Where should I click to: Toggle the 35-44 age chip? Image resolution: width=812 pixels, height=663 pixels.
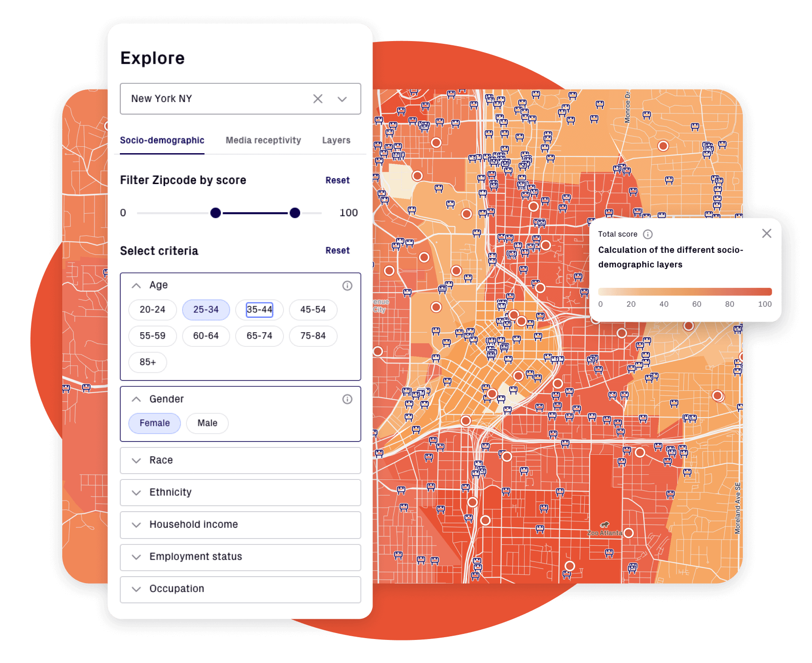pyautogui.click(x=260, y=310)
